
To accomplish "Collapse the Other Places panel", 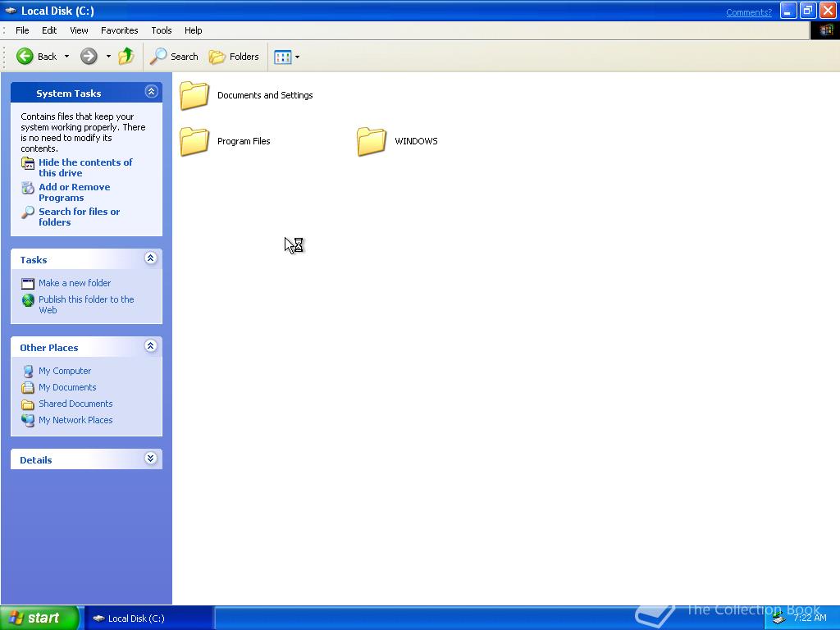I will 151,347.
